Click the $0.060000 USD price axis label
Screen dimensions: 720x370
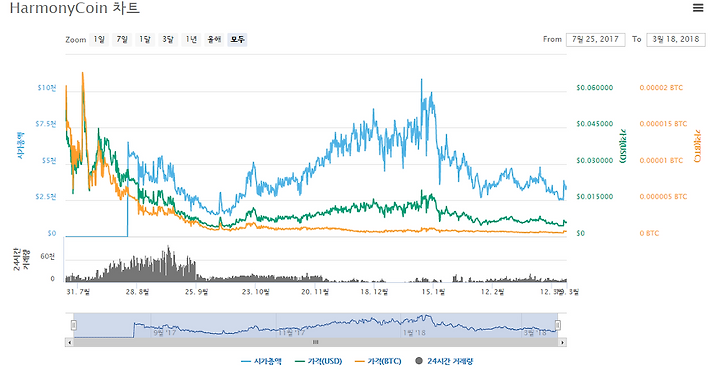click(x=595, y=88)
